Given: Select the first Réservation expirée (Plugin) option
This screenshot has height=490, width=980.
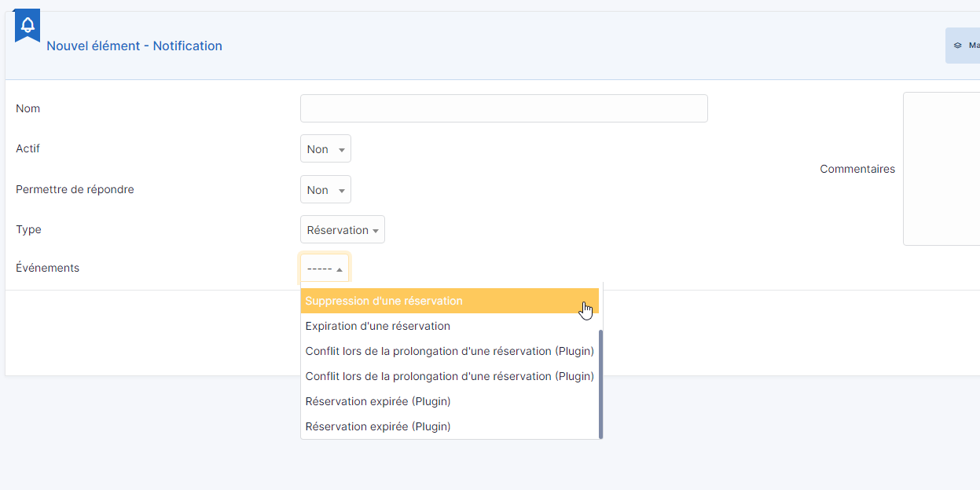Looking at the screenshot, I should click(x=450, y=401).
